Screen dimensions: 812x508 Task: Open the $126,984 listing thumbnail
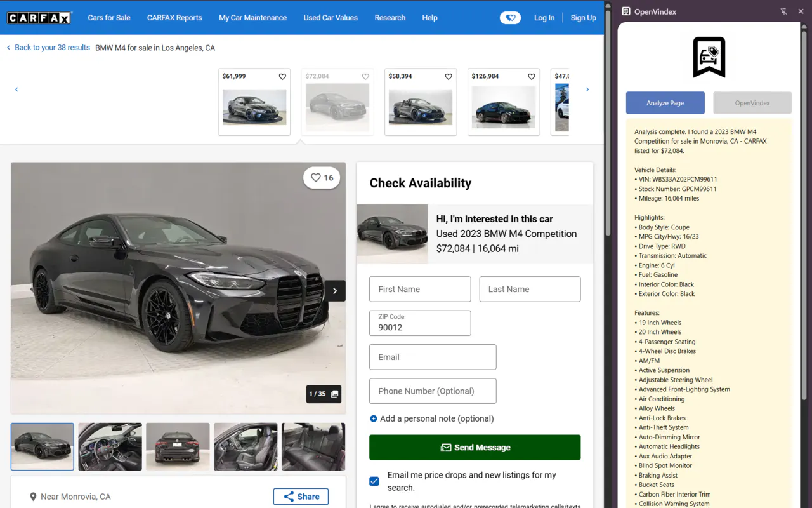click(x=504, y=107)
